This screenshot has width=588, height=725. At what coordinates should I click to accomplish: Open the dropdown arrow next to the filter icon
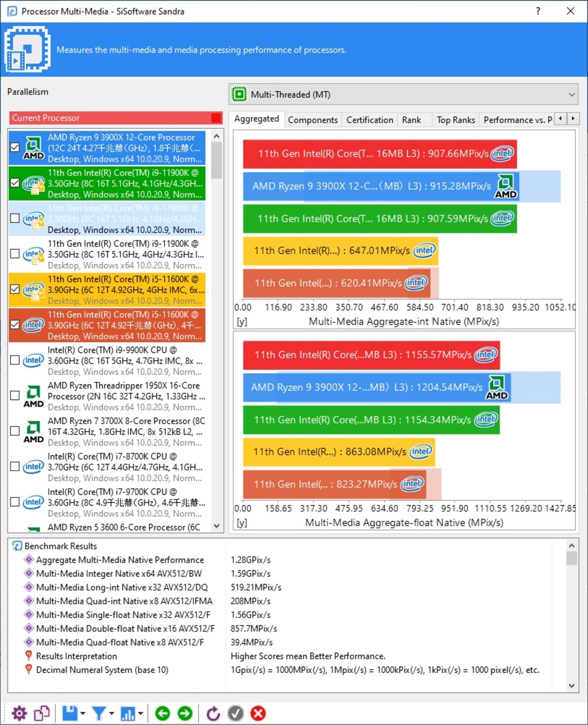coord(112,713)
